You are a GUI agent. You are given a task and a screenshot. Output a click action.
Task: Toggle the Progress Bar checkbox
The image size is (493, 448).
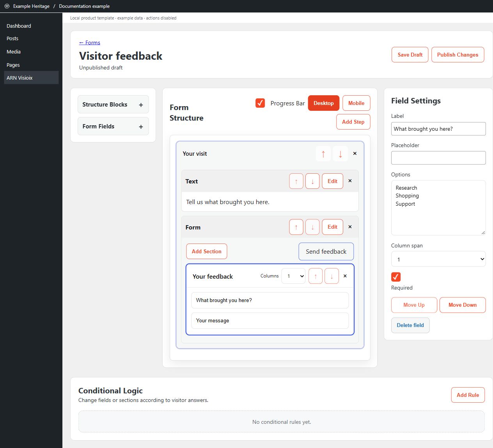point(260,103)
